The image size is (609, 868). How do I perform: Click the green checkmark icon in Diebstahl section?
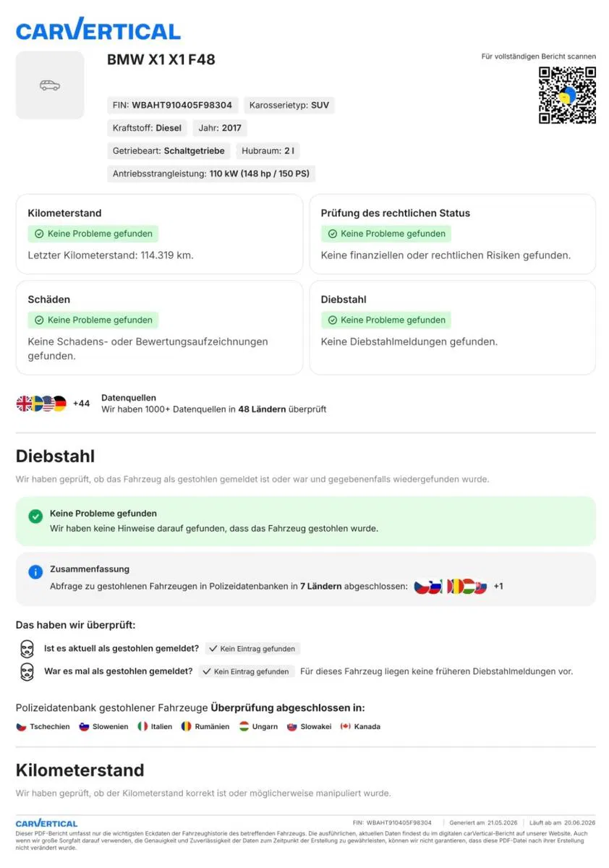pyautogui.click(x=35, y=516)
